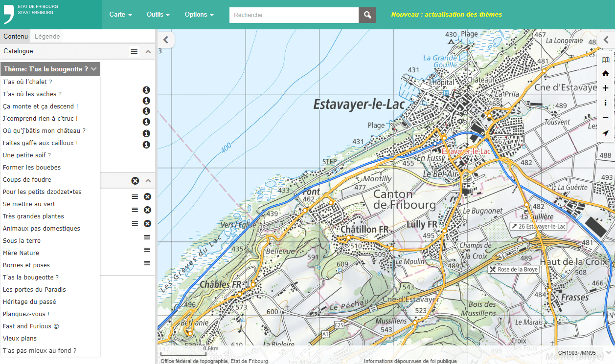Click into the Recherche search field
Screen dimensions: 615x364
coord(294,15)
